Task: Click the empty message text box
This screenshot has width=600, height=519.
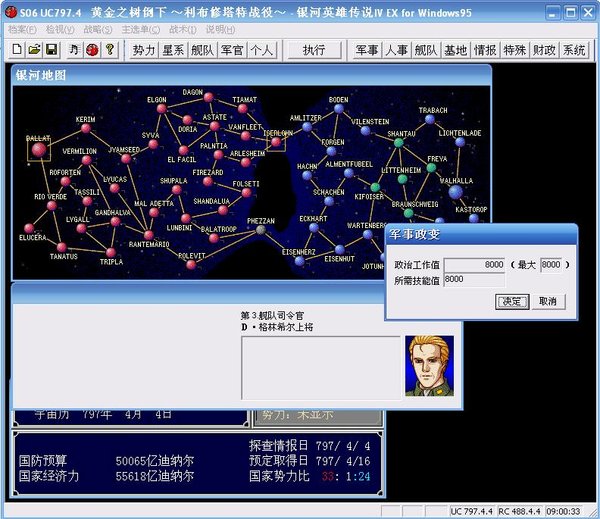Action: pyautogui.click(x=321, y=368)
